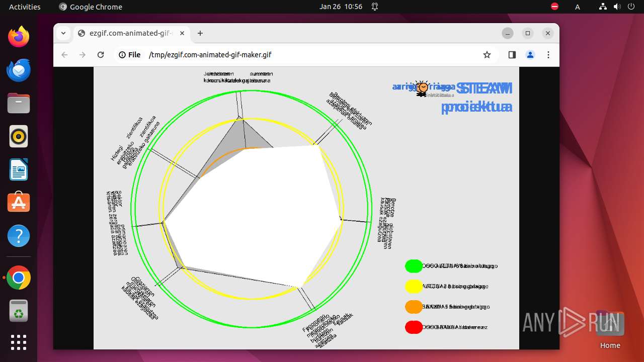Maximize the Chrome window
The height and width of the screenshot is (362, 644).
tap(528, 33)
